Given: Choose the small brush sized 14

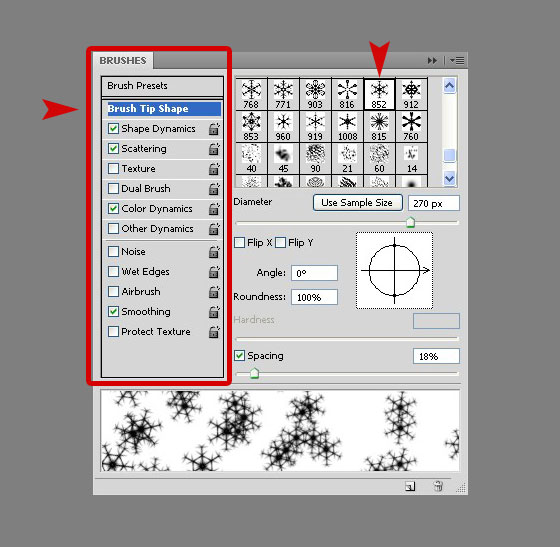Looking at the screenshot, I should click(x=411, y=159).
